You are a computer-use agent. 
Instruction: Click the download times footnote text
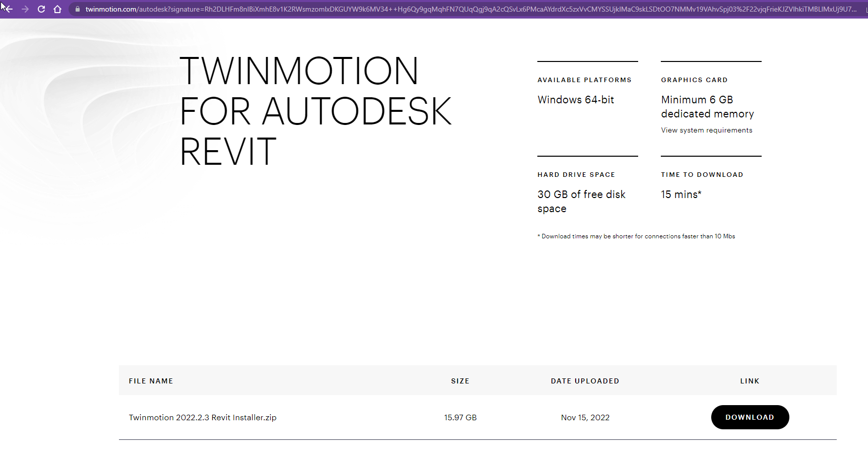tap(636, 236)
